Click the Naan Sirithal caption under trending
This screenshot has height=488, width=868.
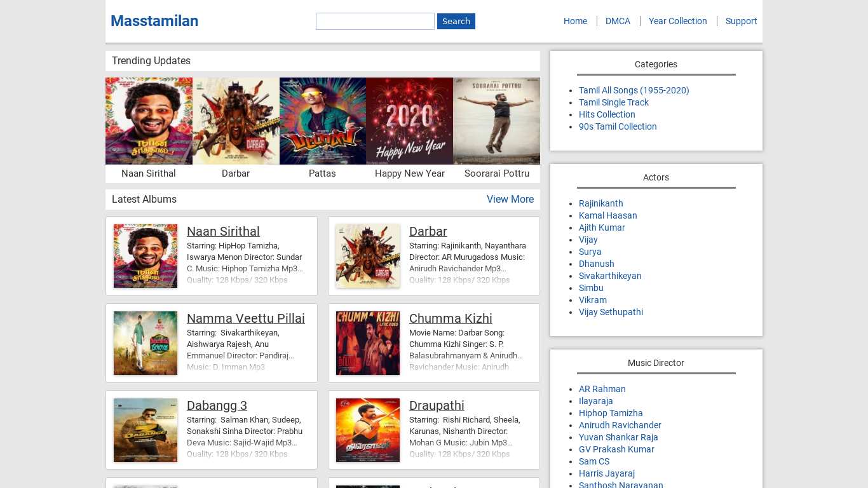(x=149, y=173)
